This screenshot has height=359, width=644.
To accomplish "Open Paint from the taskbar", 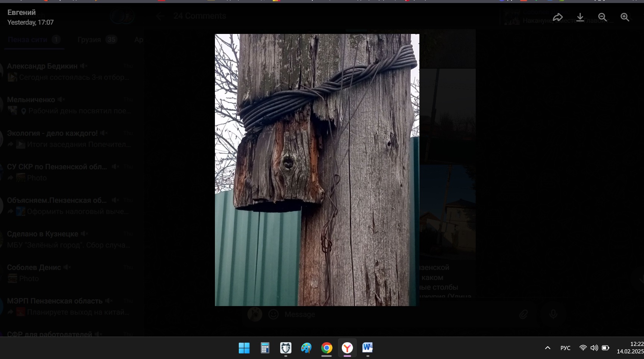I will (x=306, y=348).
